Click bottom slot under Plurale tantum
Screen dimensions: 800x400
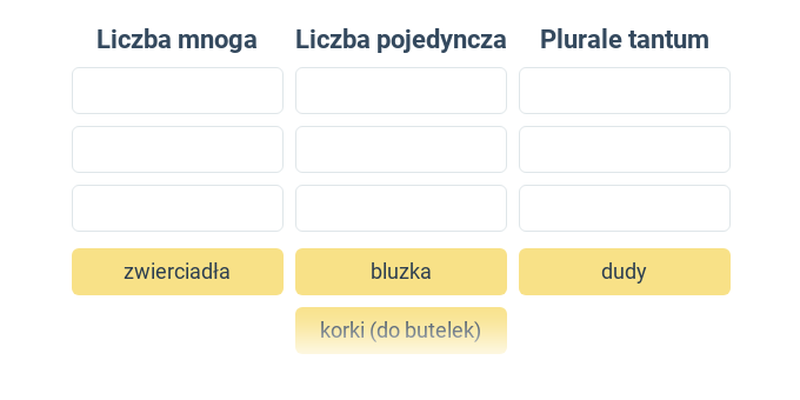tap(624, 208)
